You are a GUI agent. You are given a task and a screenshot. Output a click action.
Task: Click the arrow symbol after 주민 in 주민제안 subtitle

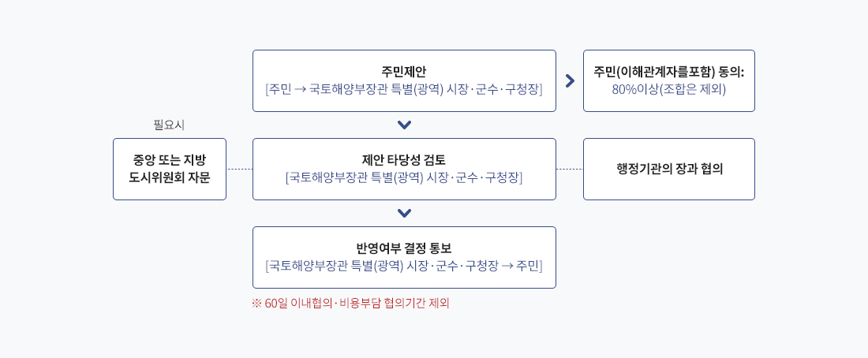pyautogui.click(x=300, y=90)
